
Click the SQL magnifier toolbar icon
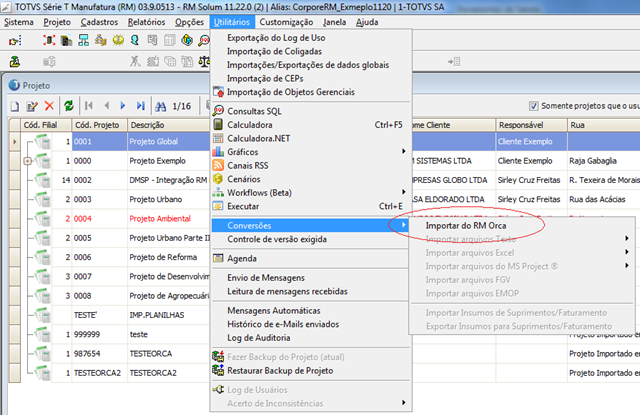(204, 40)
